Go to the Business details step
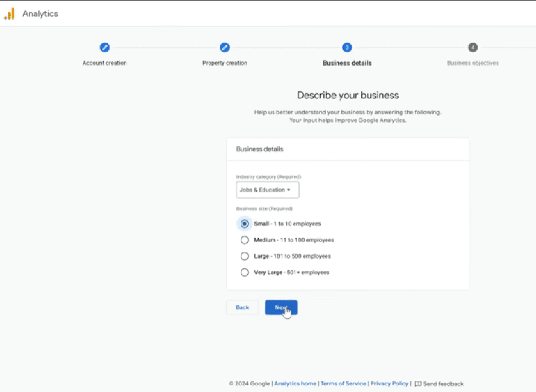 pyautogui.click(x=346, y=63)
